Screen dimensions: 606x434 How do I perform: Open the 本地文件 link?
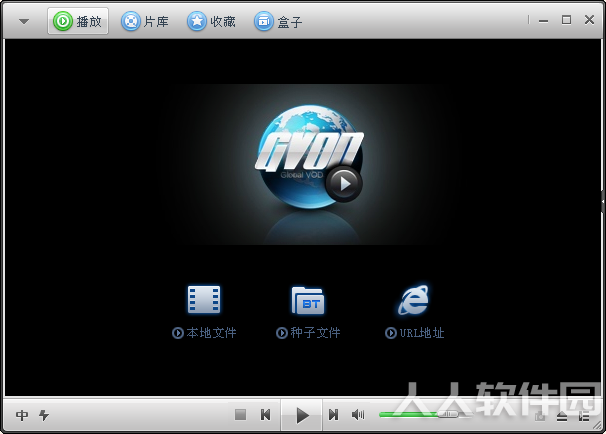(204, 333)
